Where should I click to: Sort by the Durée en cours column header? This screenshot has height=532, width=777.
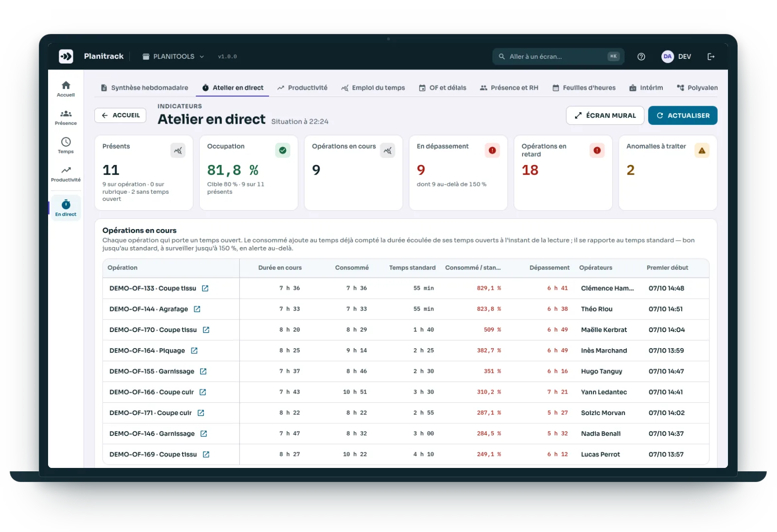[280, 268]
